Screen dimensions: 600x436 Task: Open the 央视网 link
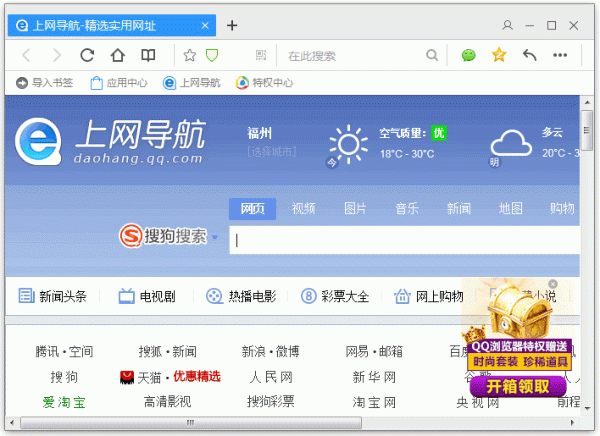pos(478,402)
